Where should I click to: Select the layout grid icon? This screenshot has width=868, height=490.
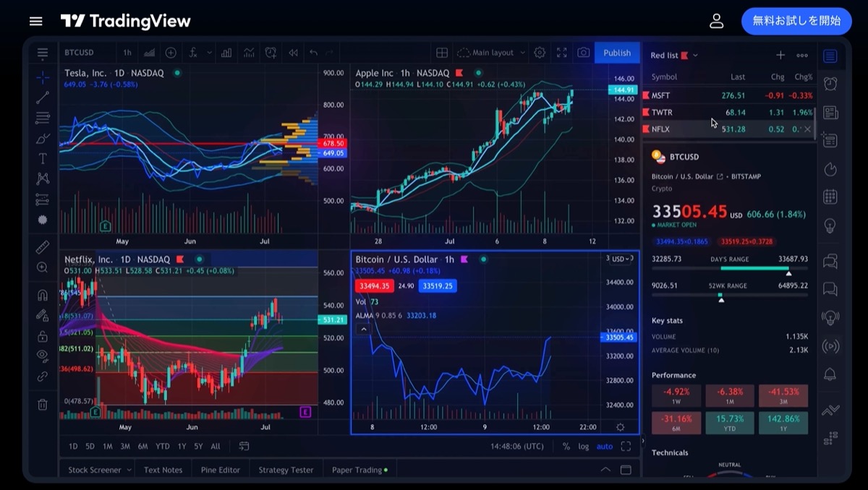442,53
